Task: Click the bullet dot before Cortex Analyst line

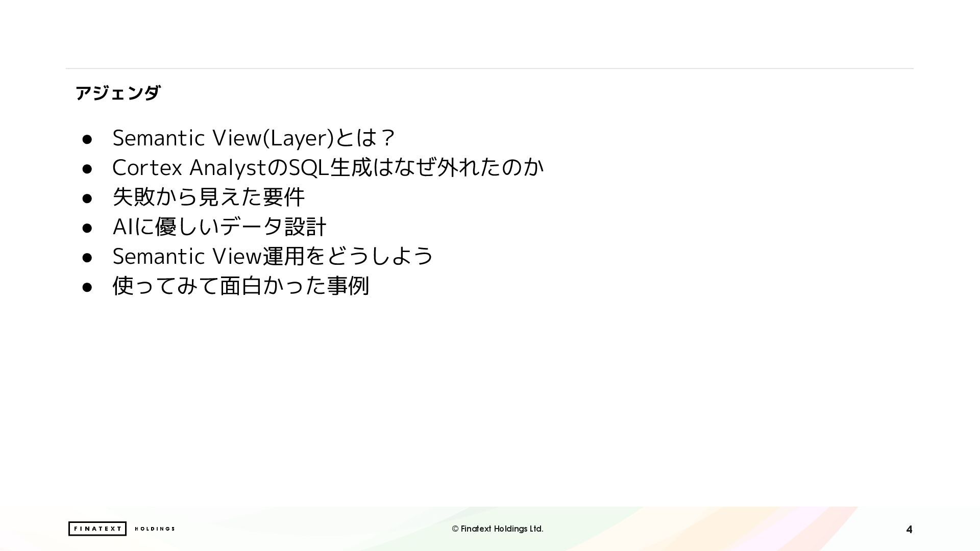Action: (x=87, y=169)
